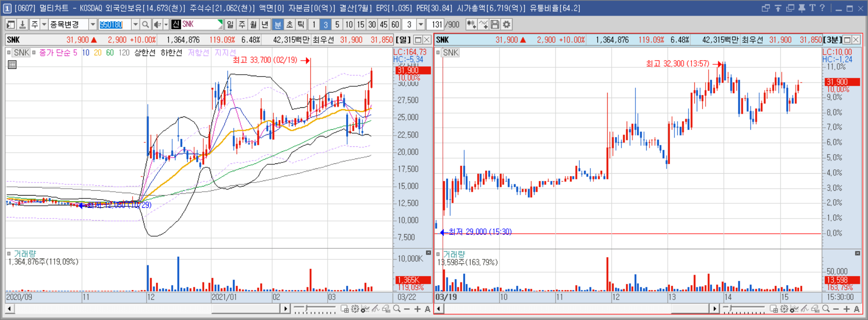868x320 pixels.
Task: Select the 5-minute interval button
Action: pyautogui.click(x=337, y=24)
